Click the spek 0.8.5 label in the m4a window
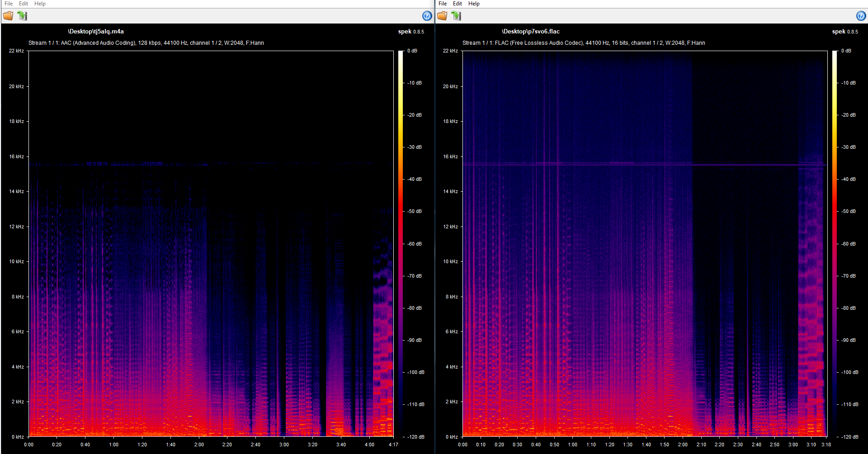This screenshot has width=868, height=454. pos(411,32)
